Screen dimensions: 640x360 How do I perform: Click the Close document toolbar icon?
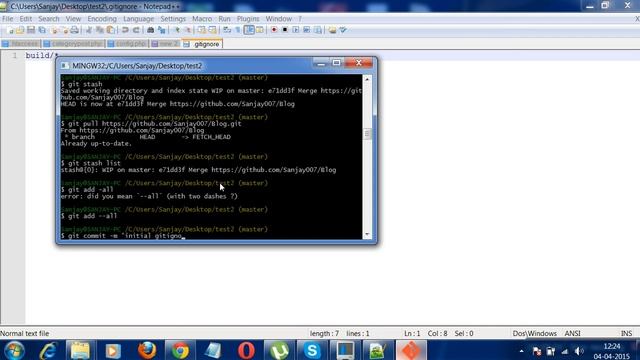coord(54,30)
